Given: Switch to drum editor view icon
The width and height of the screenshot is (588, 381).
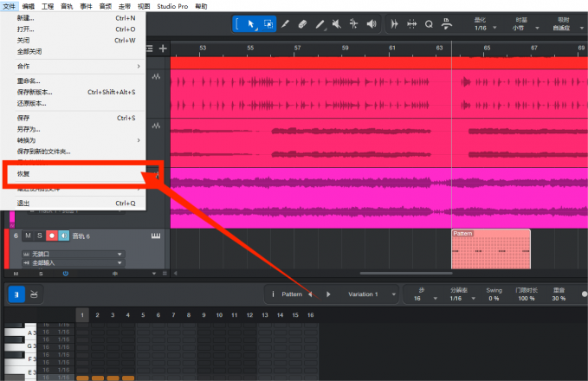Looking at the screenshot, I should click(34, 294).
